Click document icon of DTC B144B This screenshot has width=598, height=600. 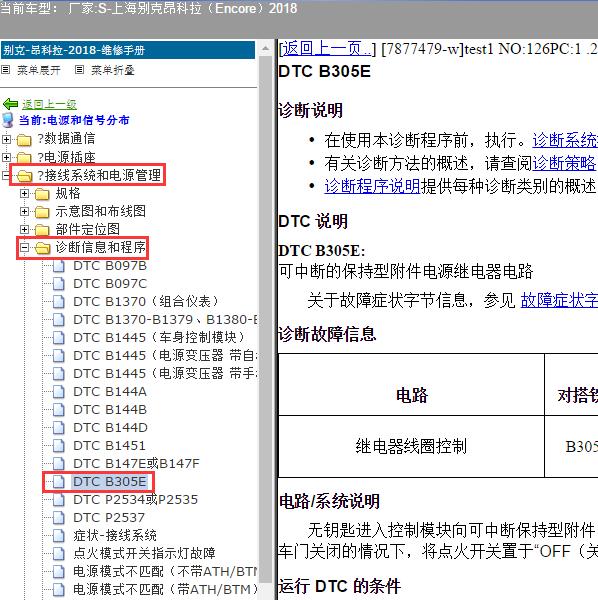59,409
